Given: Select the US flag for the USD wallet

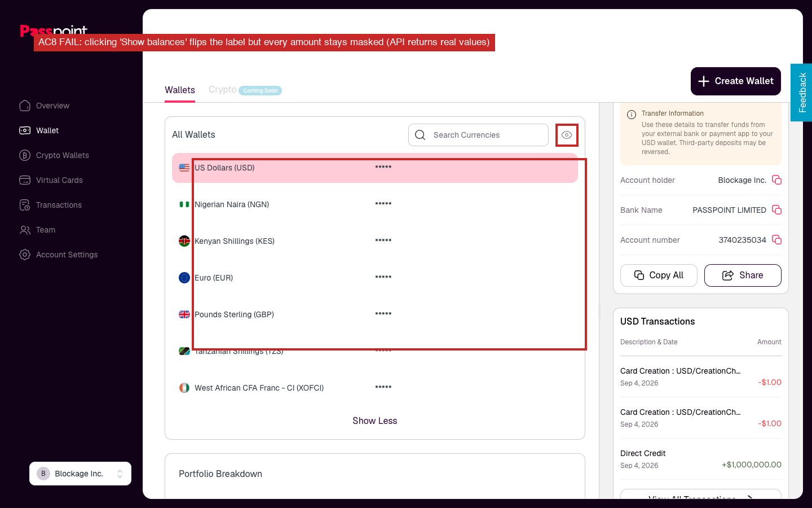Looking at the screenshot, I should point(184,168).
